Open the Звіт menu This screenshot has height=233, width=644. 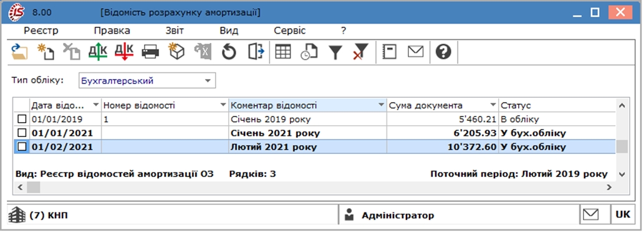coord(175,31)
